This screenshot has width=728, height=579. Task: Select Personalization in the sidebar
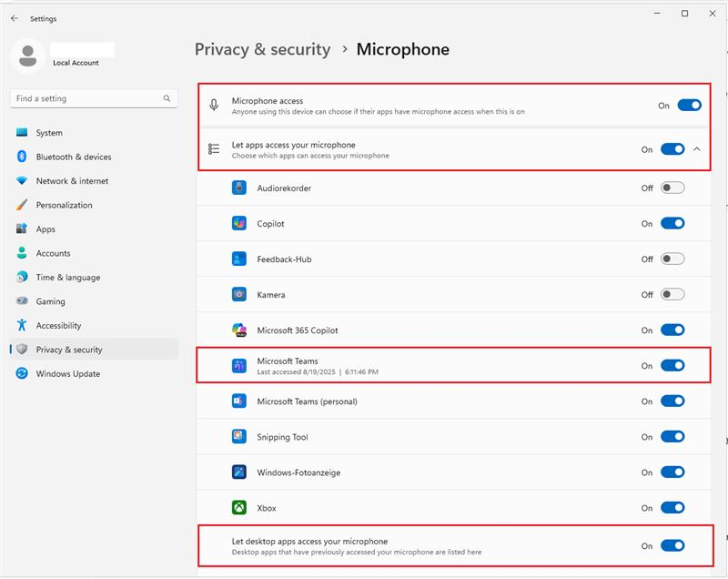[x=94, y=205]
